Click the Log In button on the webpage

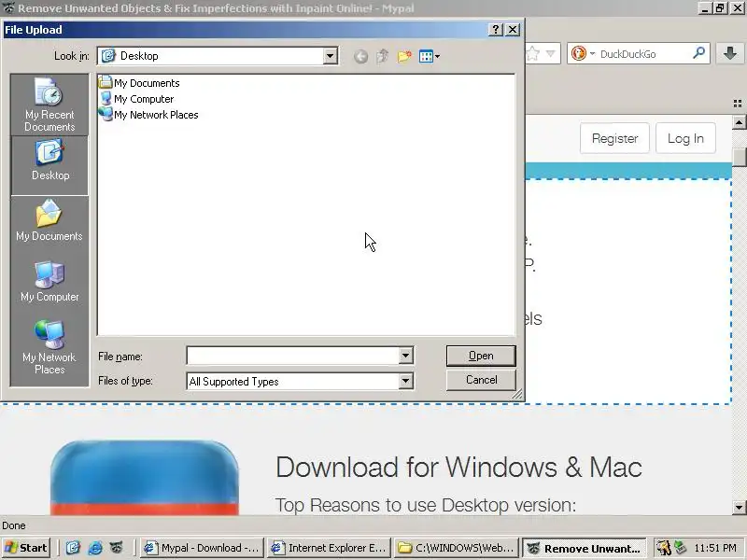[x=685, y=138]
